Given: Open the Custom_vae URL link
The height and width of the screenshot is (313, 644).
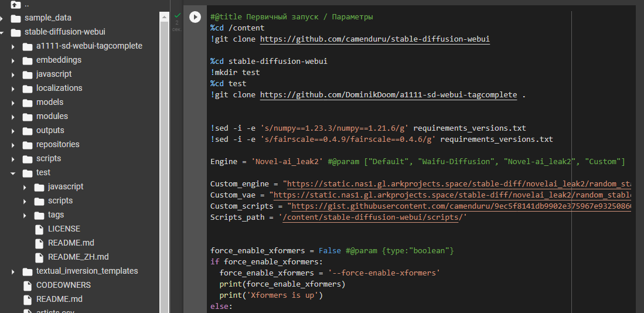Looking at the screenshot, I should [x=452, y=195].
